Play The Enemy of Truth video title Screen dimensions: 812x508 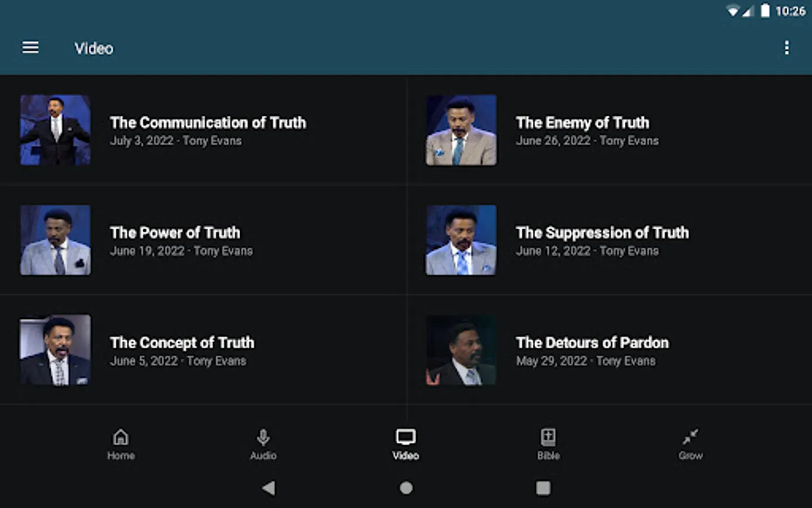(x=582, y=122)
